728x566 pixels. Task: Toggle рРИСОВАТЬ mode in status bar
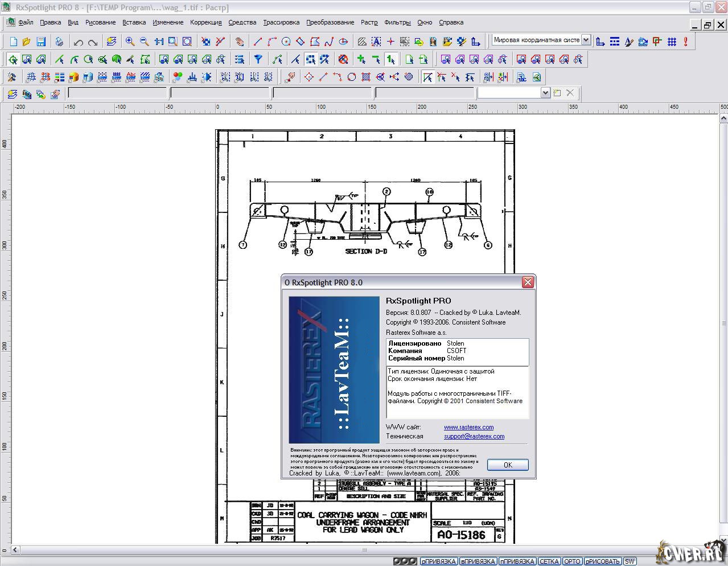tap(602, 561)
